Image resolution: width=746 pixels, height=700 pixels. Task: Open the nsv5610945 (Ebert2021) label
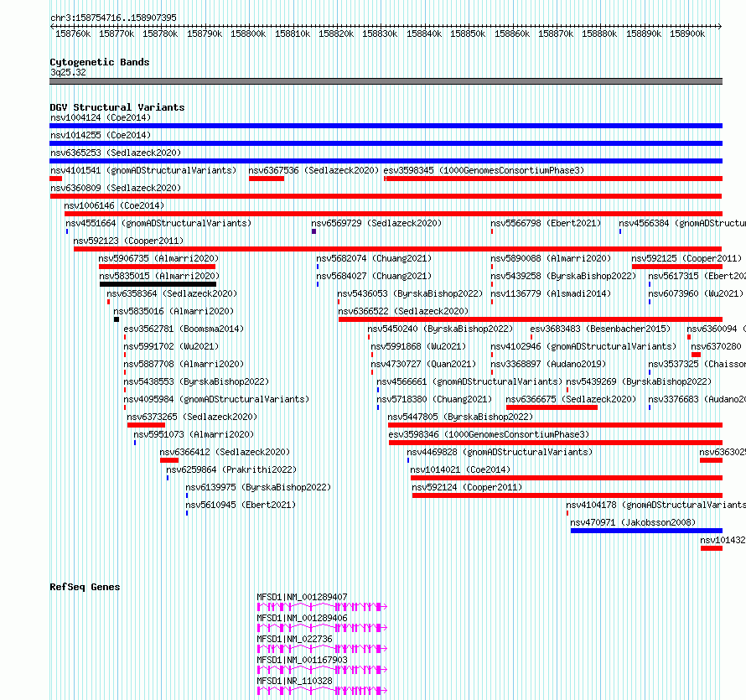coord(241,505)
